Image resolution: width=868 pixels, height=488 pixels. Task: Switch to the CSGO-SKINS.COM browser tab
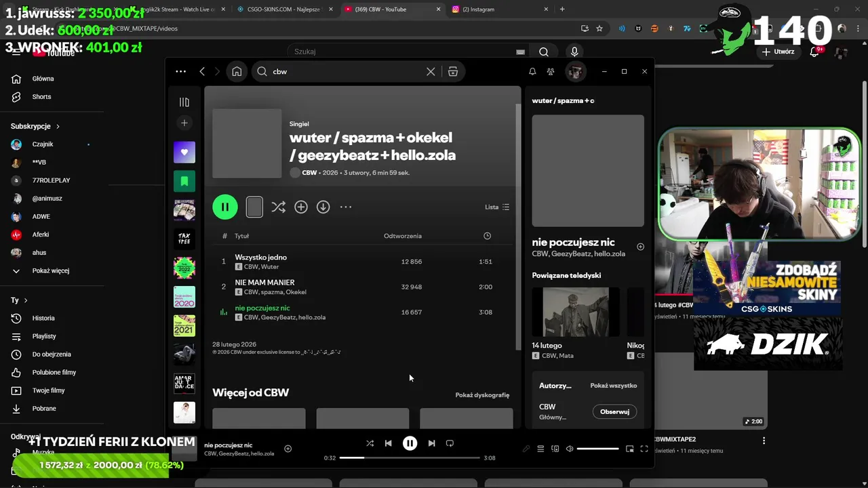coord(283,9)
